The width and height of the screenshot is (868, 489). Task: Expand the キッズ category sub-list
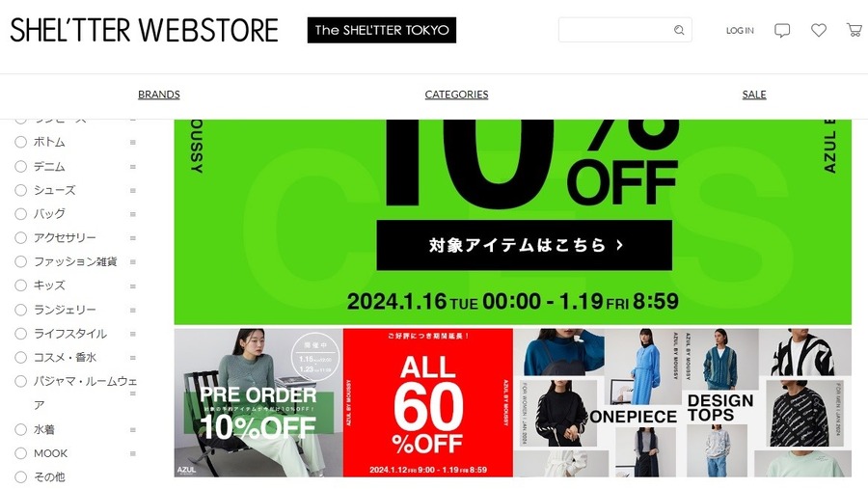133,286
